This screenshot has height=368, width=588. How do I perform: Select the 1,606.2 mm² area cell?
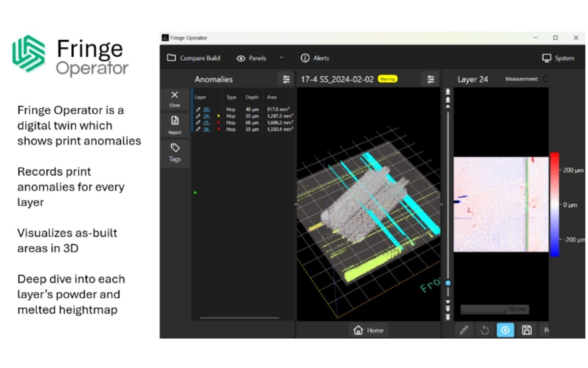280,123
